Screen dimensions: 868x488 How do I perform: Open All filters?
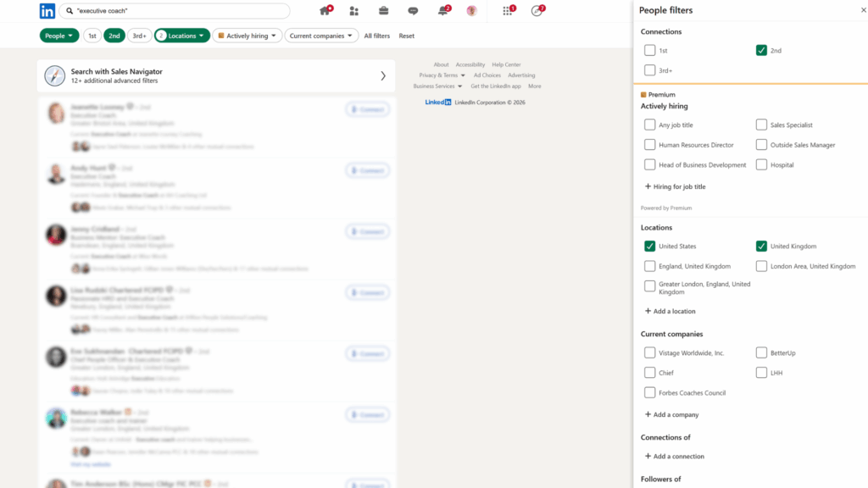click(377, 36)
